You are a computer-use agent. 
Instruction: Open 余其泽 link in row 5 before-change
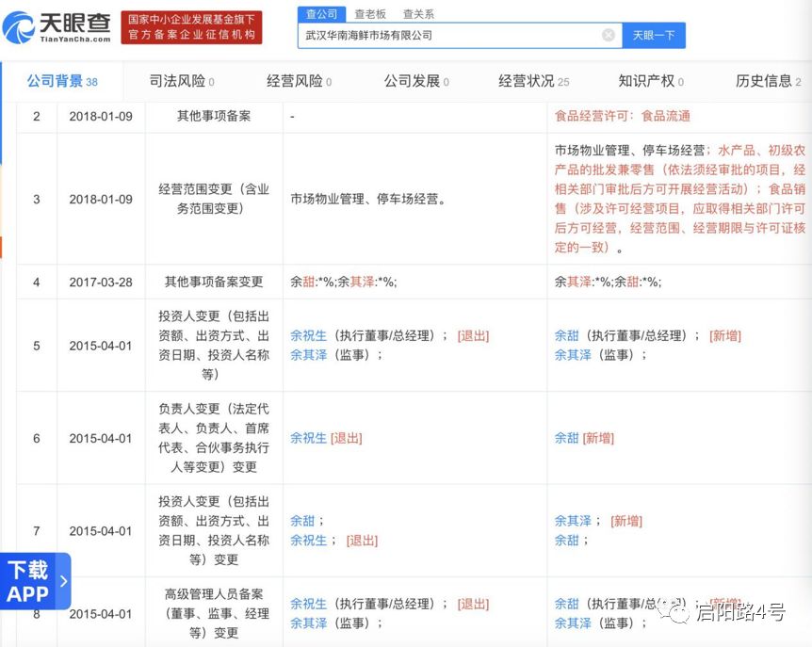pos(309,355)
